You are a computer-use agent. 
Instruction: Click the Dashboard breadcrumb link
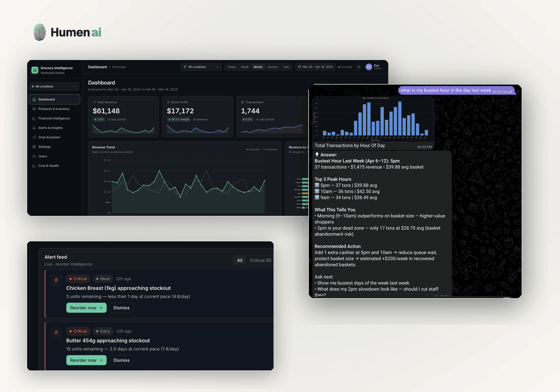click(97, 67)
